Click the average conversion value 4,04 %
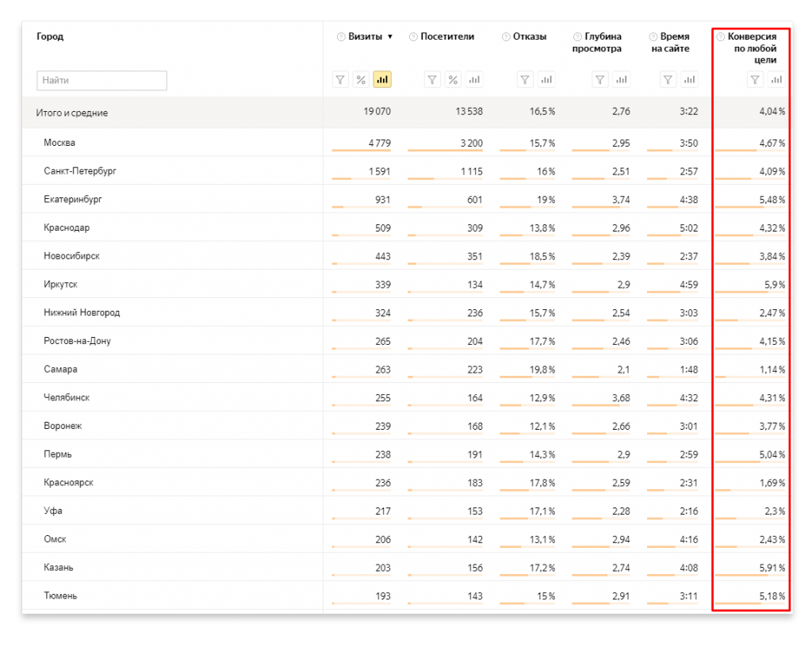 click(x=772, y=111)
